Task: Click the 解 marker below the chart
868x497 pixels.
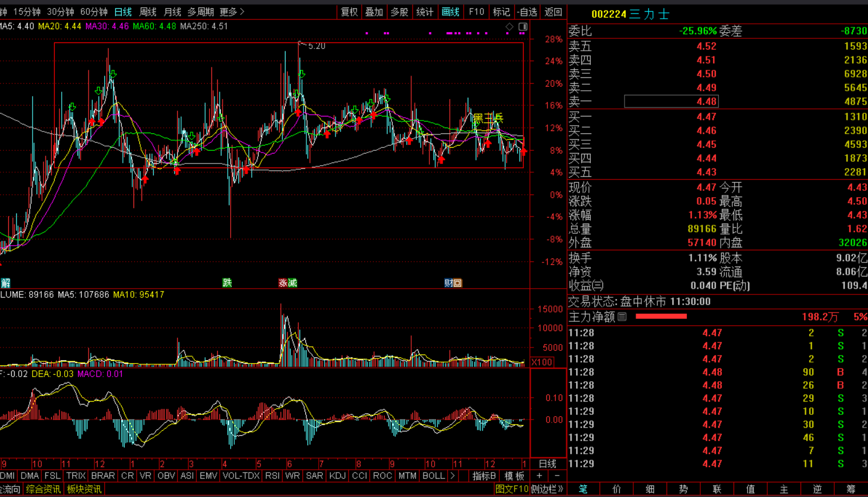Action: coord(5,283)
